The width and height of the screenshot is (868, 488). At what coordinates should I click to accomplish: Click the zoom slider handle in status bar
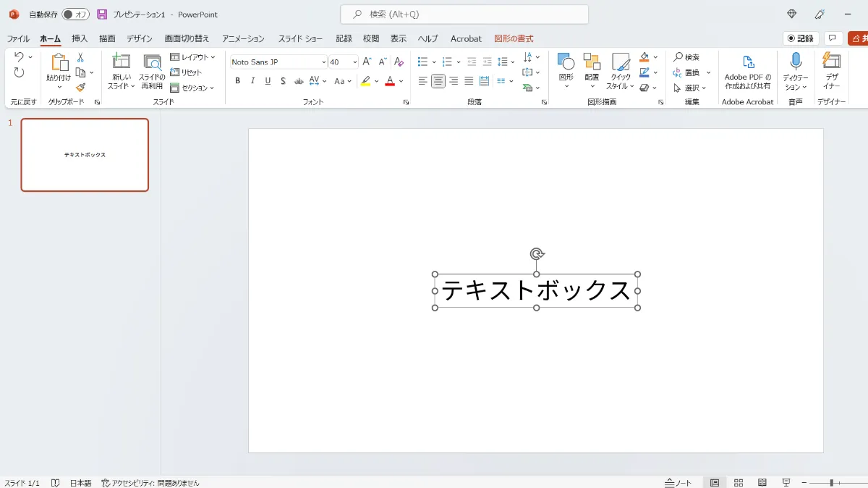point(832,482)
